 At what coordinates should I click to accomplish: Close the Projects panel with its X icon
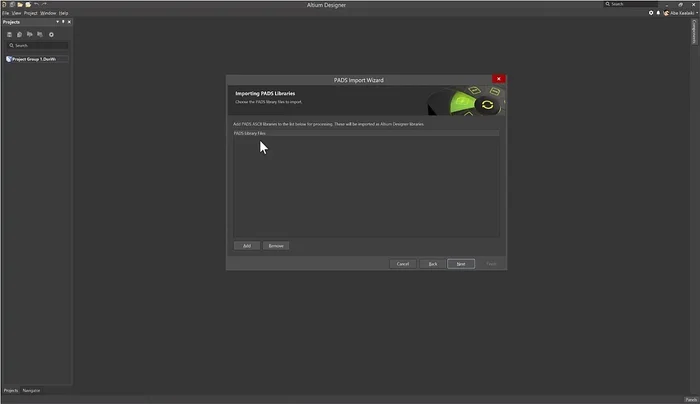pyautogui.click(x=68, y=21)
